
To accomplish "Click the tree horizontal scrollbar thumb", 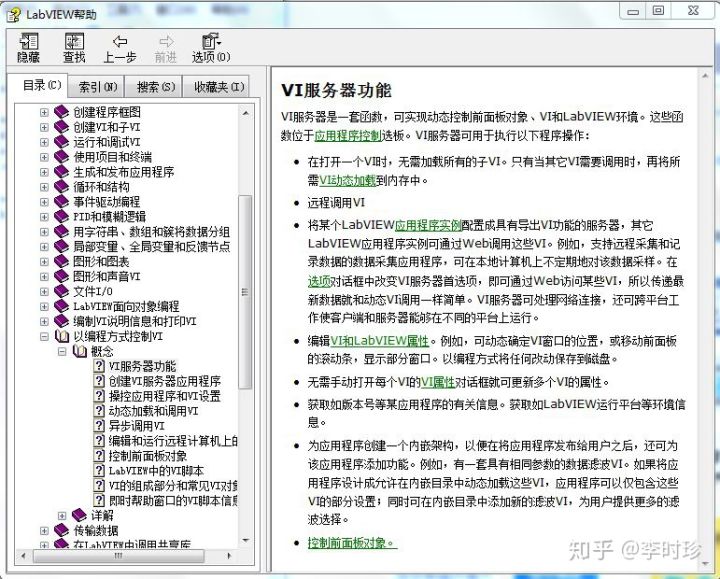I will coord(119,556).
